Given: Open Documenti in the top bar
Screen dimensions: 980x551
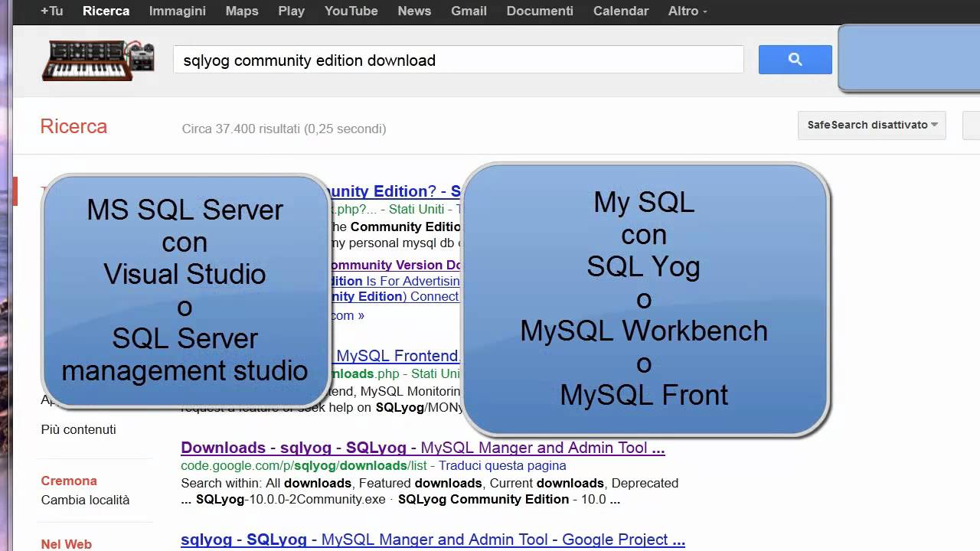Looking at the screenshot, I should click(540, 11).
